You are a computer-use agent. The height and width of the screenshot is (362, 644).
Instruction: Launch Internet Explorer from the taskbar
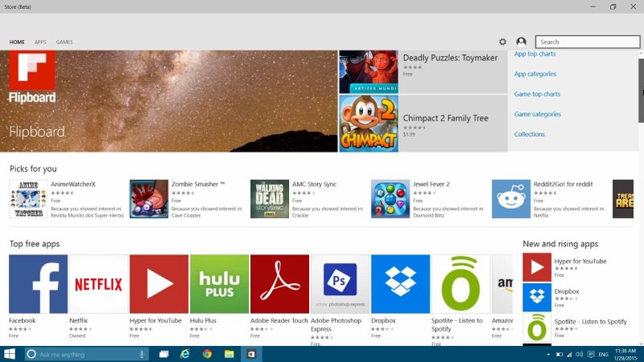point(185,354)
